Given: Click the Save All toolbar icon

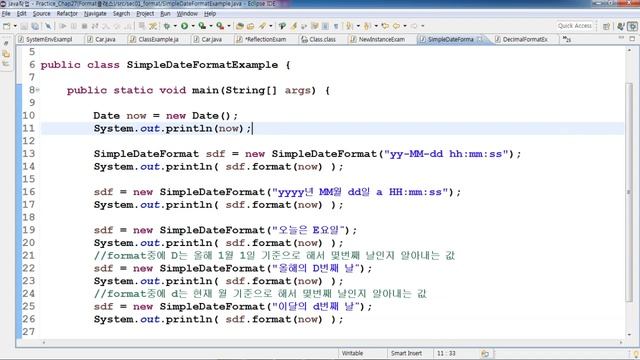Looking at the screenshot, I should click(35, 26).
